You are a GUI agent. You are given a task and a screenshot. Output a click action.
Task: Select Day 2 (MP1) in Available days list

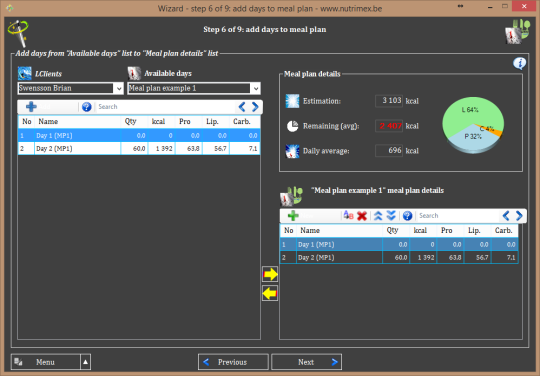coord(139,148)
